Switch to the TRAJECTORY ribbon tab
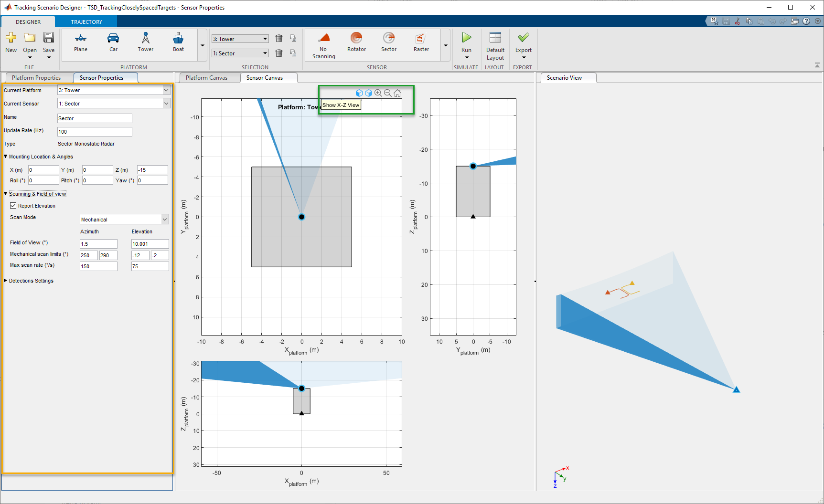 coord(86,22)
